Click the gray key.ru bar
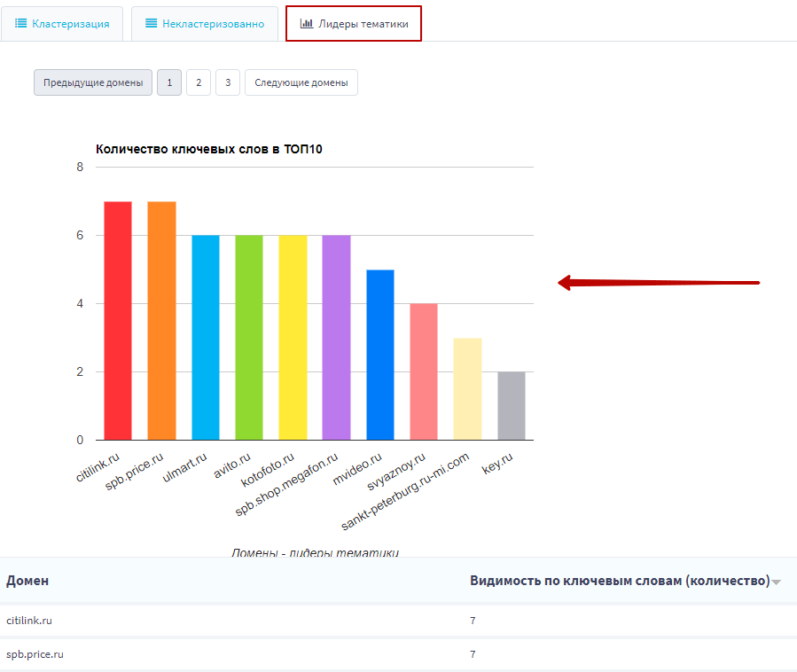Viewport: 797px width, 672px height. pyautogui.click(x=512, y=406)
